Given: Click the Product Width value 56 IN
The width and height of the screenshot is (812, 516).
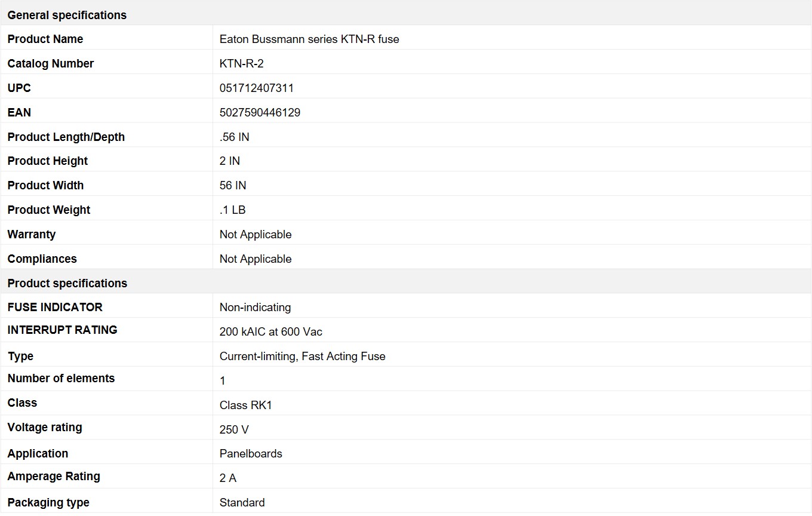Looking at the screenshot, I should pos(233,186).
